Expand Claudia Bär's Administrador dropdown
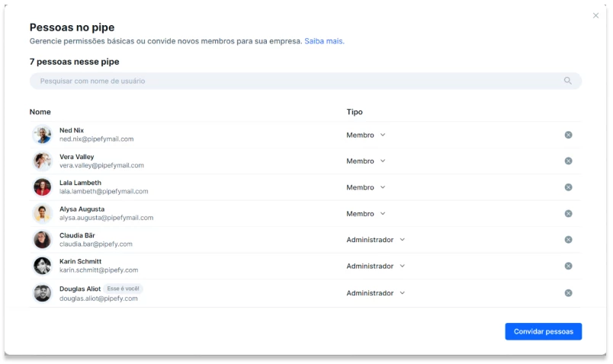 coord(375,240)
